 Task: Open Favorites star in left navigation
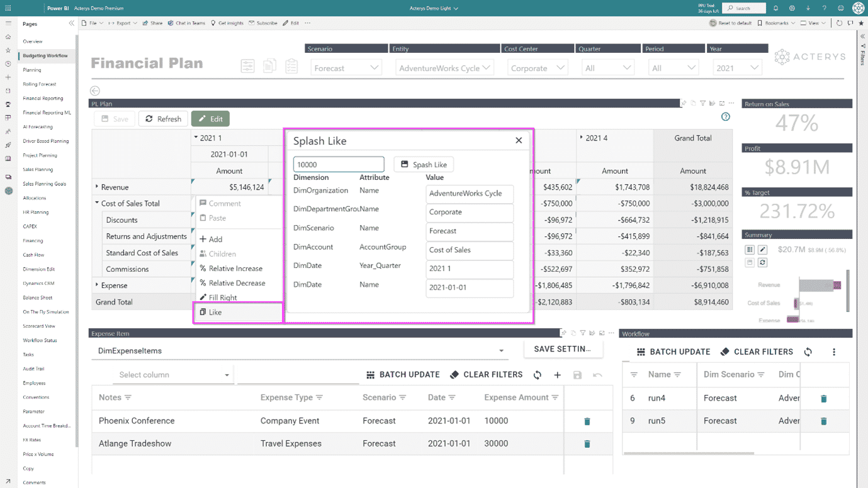pyautogui.click(x=8, y=50)
